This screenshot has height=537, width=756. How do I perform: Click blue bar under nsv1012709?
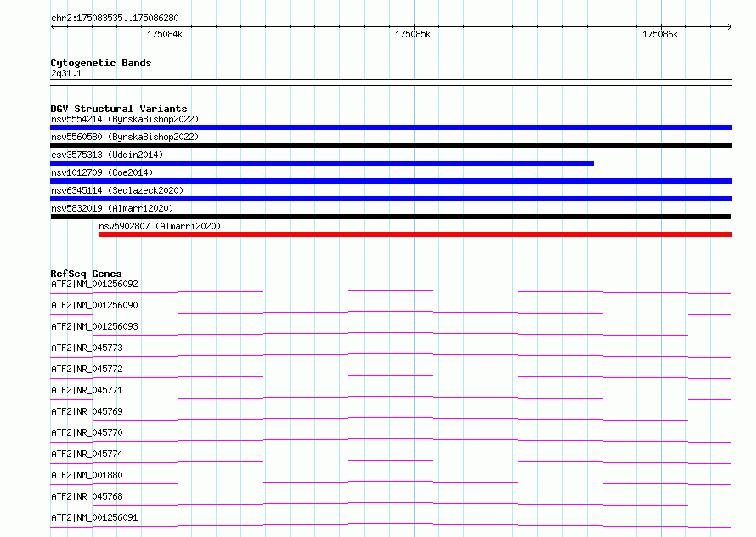(391, 181)
